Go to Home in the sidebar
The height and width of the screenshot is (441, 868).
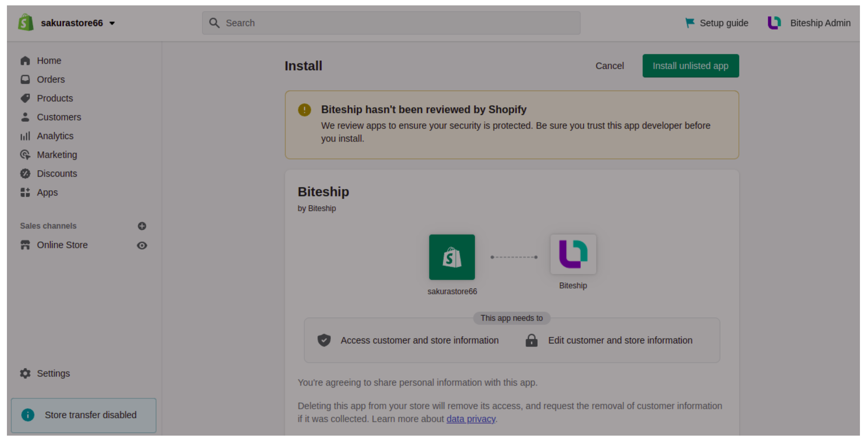(49, 61)
